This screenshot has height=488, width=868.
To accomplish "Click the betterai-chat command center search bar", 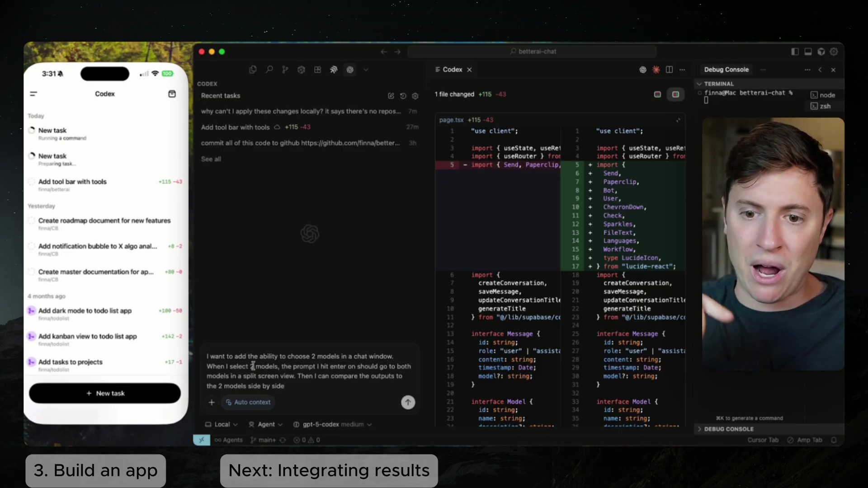I will click(532, 52).
